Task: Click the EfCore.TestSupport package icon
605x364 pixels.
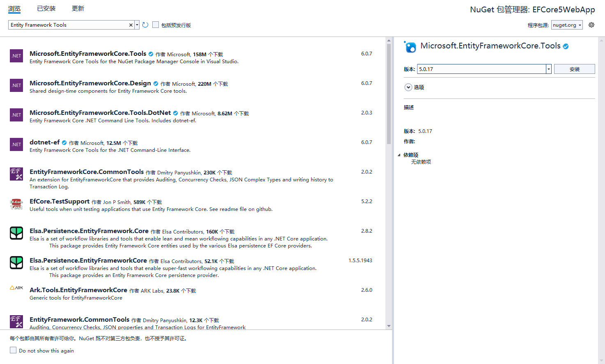Action: [16, 204]
